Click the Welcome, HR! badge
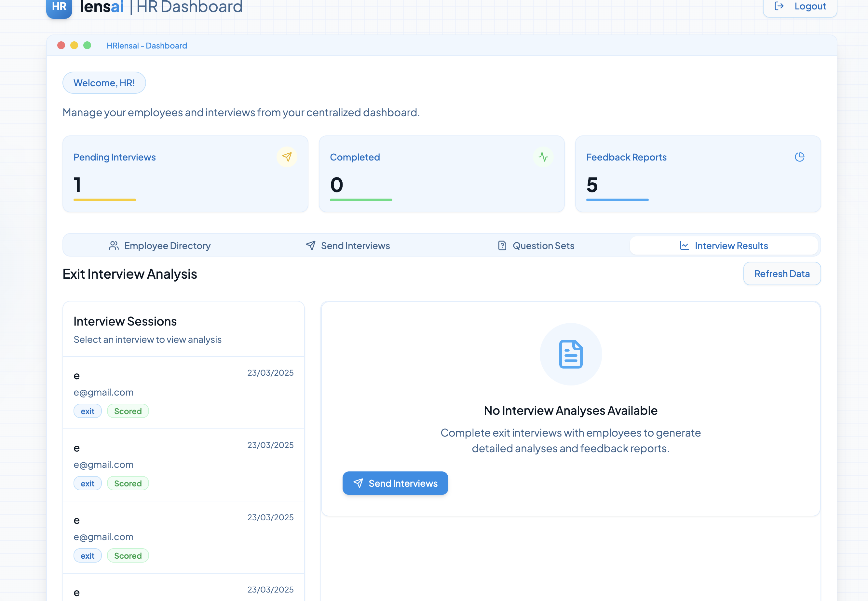Viewport: 868px width, 601px height. (x=104, y=82)
